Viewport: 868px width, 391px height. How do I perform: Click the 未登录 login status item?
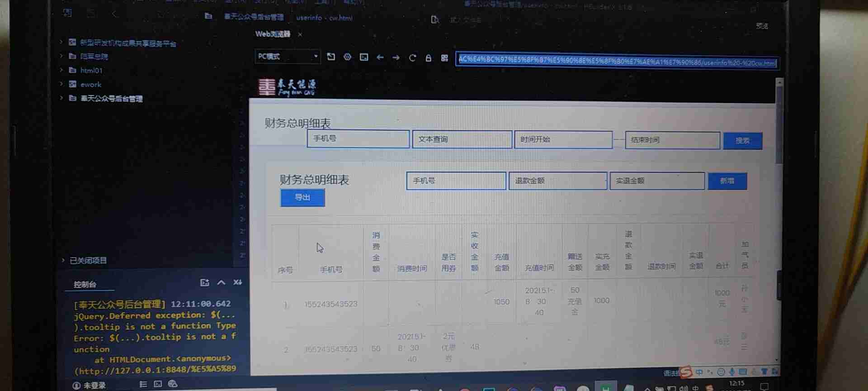pos(90,385)
